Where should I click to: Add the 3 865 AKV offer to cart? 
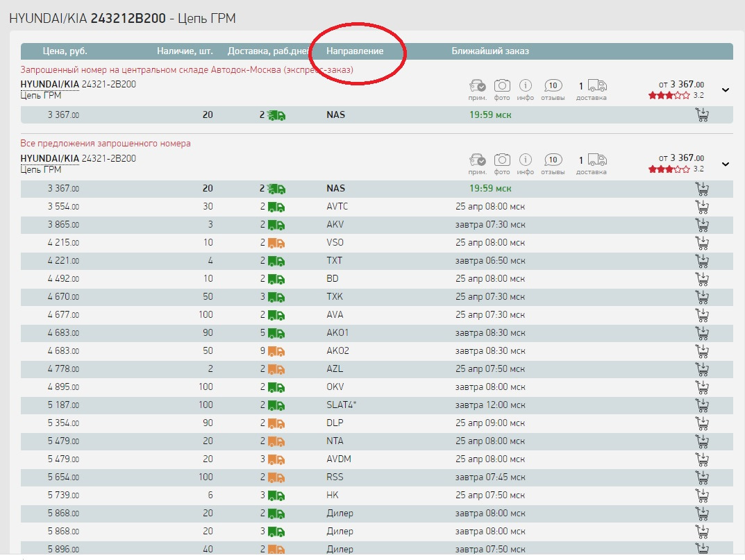click(x=702, y=225)
